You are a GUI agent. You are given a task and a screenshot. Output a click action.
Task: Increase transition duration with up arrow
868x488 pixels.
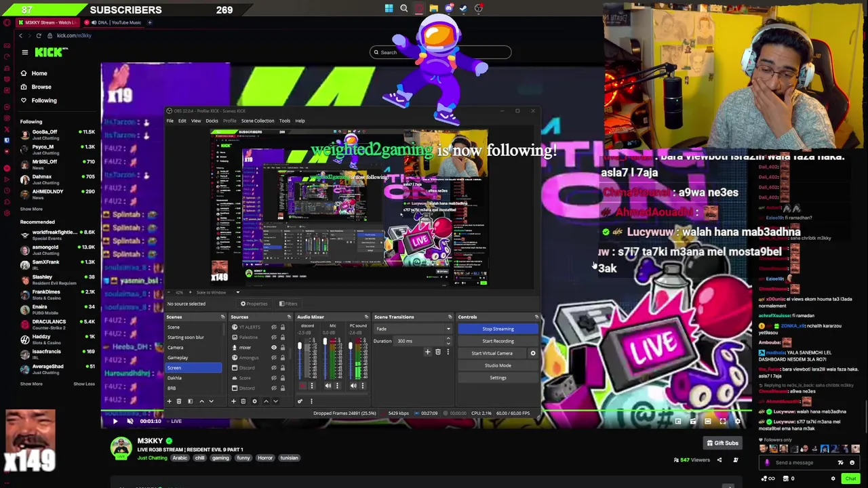coord(448,340)
